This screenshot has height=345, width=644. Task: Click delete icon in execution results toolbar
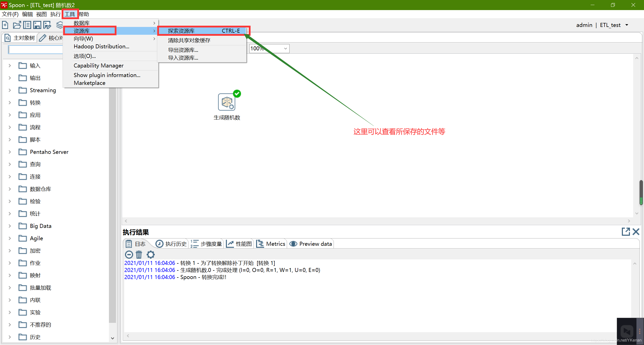(x=139, y=254)
